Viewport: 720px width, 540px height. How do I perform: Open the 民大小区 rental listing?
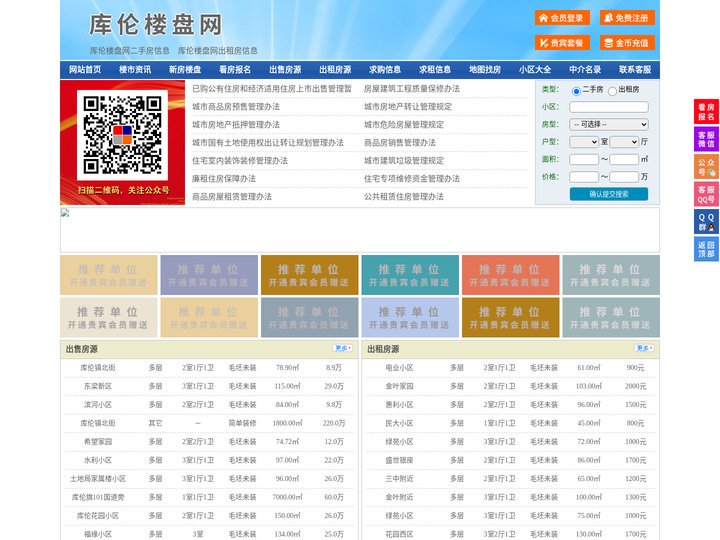tap(399, 423)
